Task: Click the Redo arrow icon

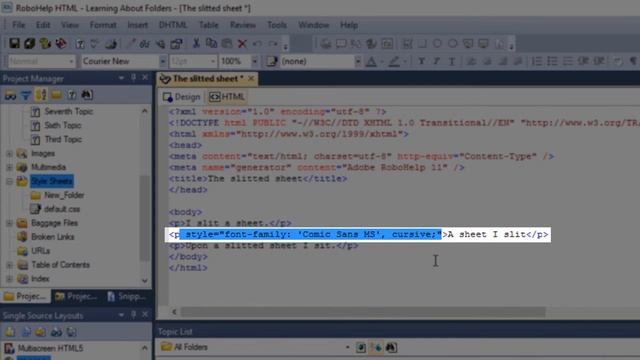Action: tap(273, 43)
